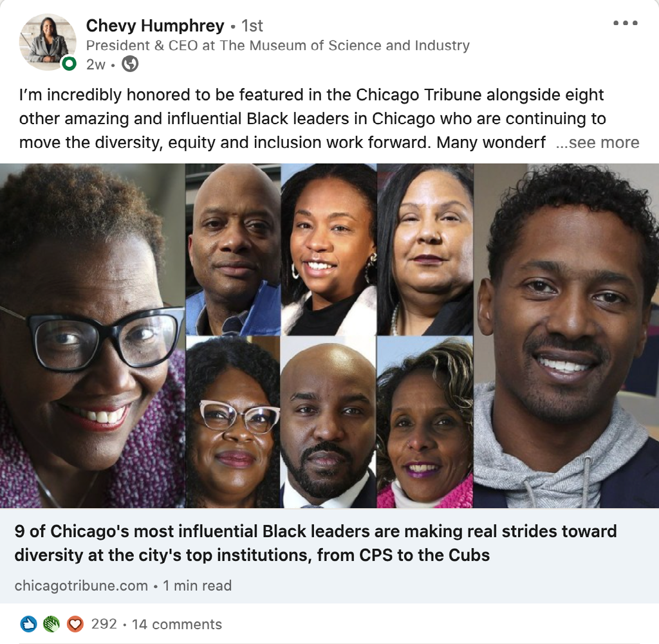The height and width of the screenshot is (644, 659).
Task: Click the 1st degree connection badge
Action: (252, 26)
